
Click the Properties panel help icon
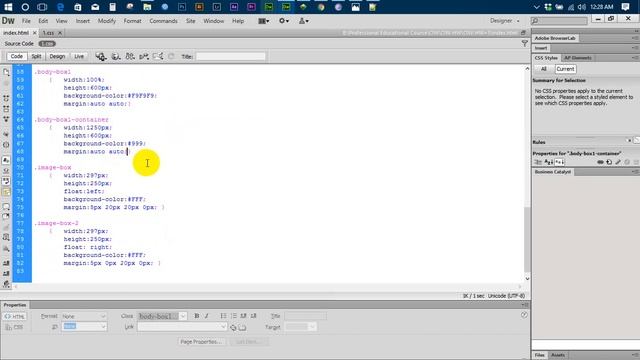(x=524, y=315)
